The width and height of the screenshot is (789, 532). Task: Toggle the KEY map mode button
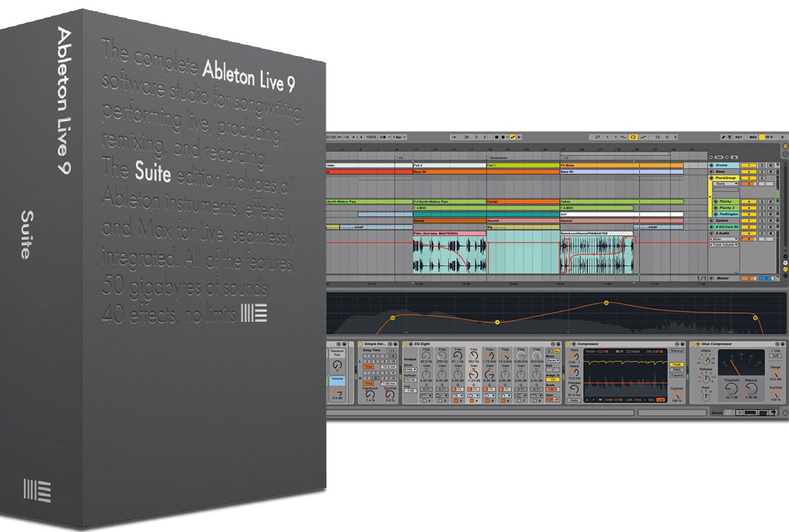click(739, 137)
